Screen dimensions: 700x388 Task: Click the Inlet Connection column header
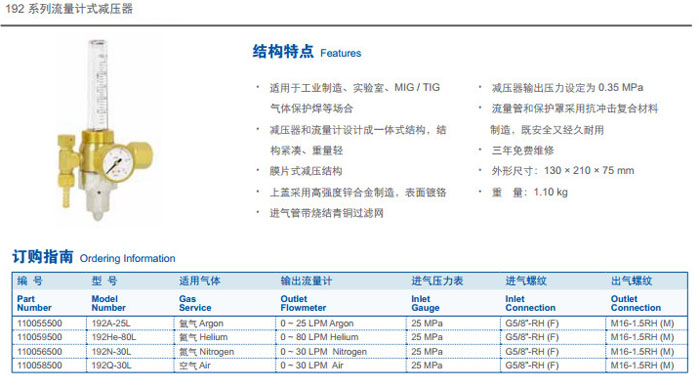pos(530,303)
